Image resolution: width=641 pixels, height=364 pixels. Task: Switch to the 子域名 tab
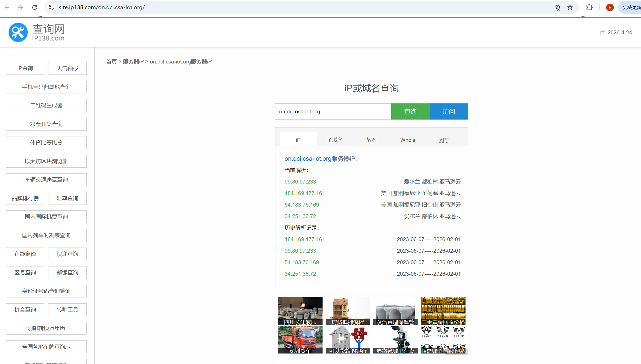[335, 140]
